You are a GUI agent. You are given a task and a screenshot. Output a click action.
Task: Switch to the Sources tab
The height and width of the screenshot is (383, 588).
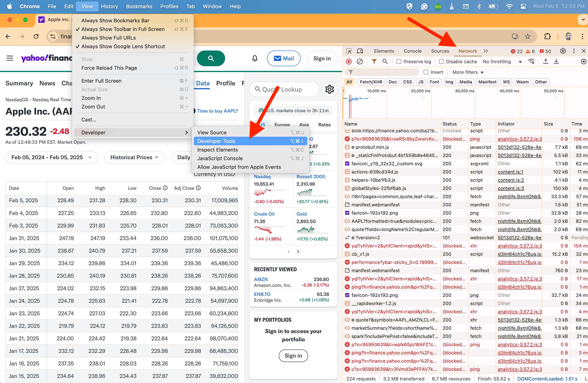click(440, 51)
